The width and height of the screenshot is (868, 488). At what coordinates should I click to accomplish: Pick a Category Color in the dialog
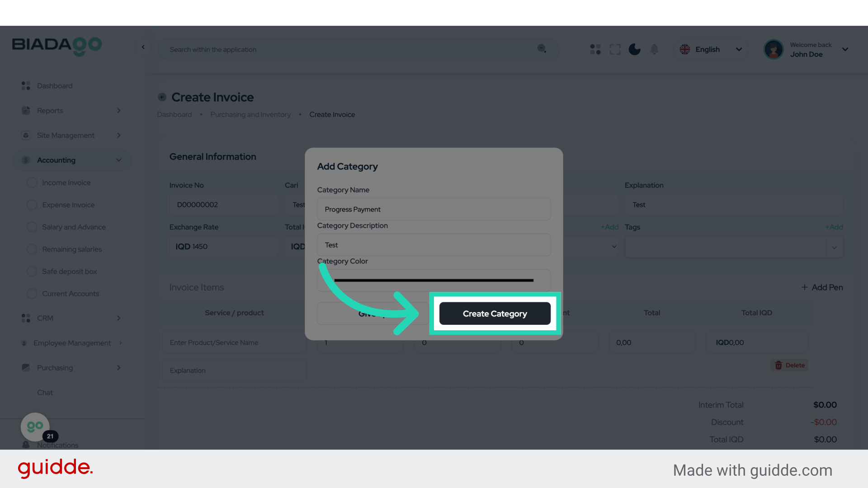tap(433, 280)
